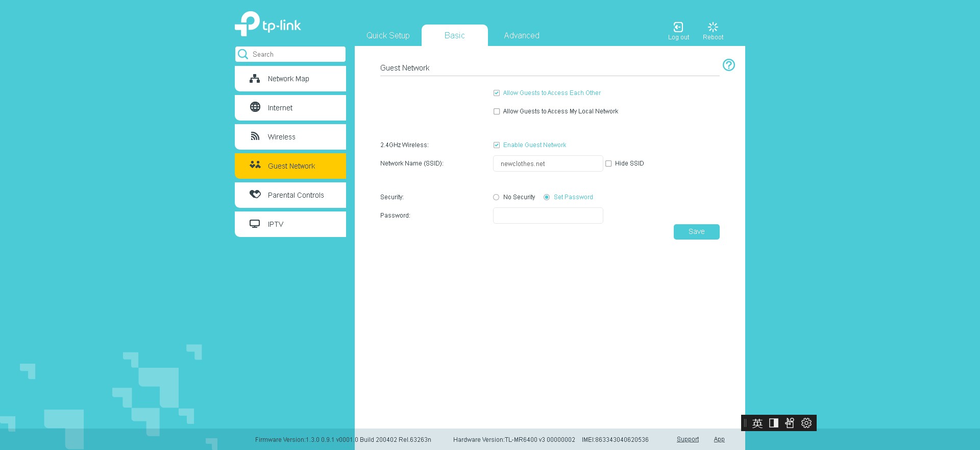Open the IPTV menu item
Screen dimensions: 980x450
(290, 224)
